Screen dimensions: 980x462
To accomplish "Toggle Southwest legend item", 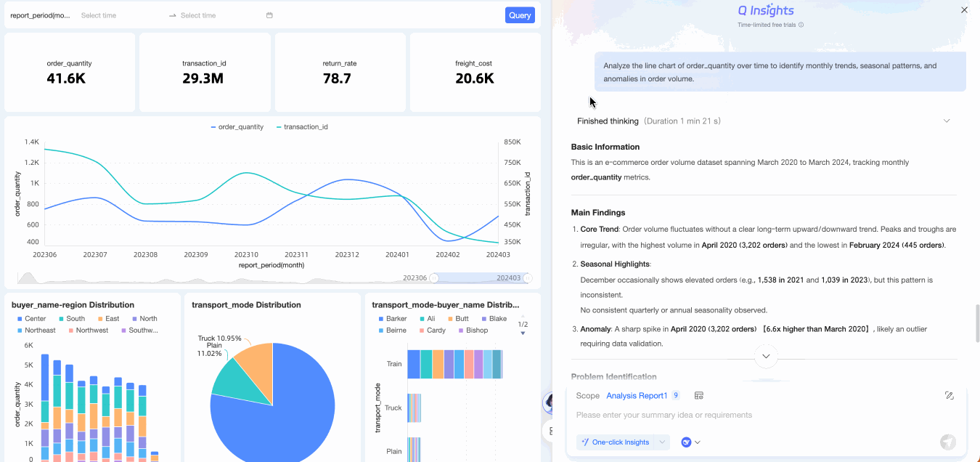I will [139, 331].
